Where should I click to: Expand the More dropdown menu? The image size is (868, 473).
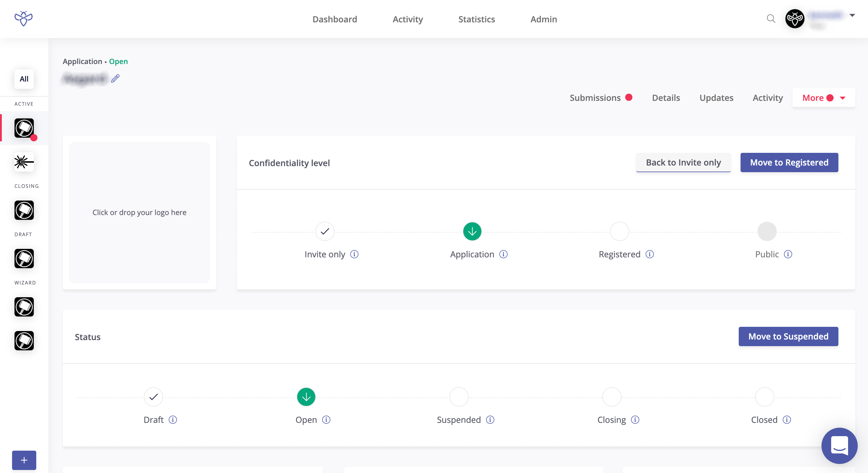(x=824, y=98)
